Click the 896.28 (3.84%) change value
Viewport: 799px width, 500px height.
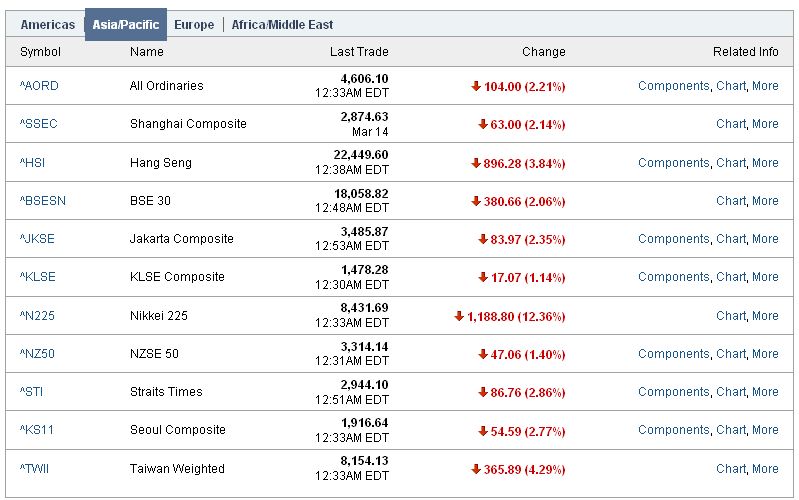(524, 164)
